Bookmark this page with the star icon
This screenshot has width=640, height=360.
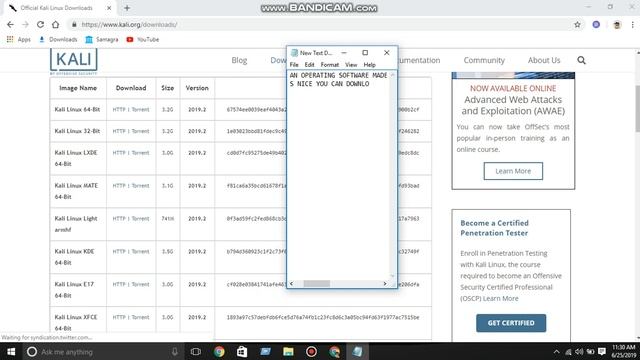(577, 24)
